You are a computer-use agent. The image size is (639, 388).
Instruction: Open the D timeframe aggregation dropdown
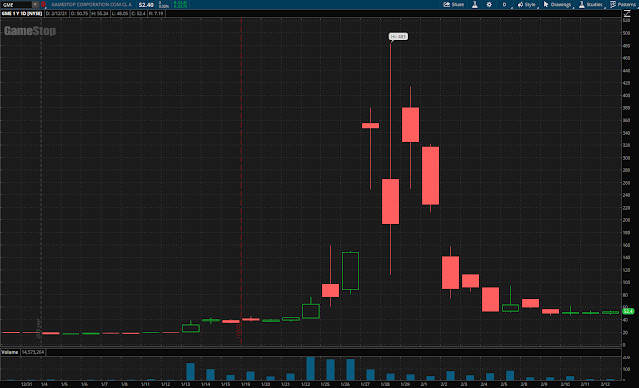tap(505, 4)
